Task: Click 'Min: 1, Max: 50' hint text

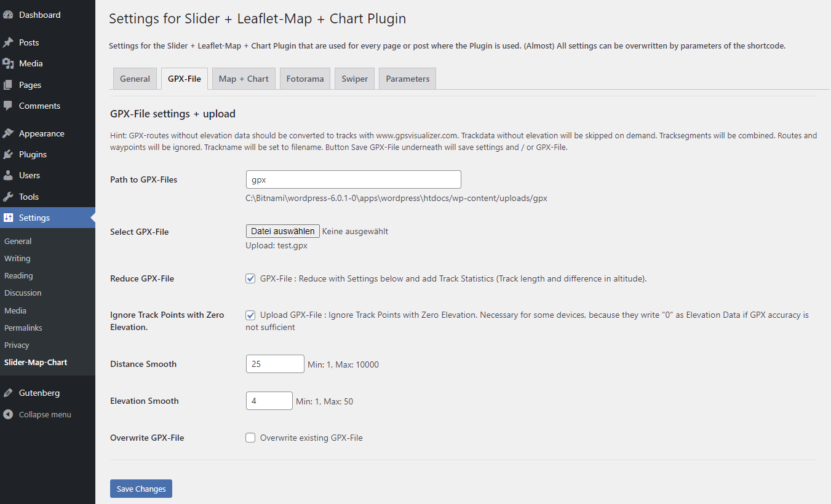Action: pyautogui.click(x=324, y=401)
